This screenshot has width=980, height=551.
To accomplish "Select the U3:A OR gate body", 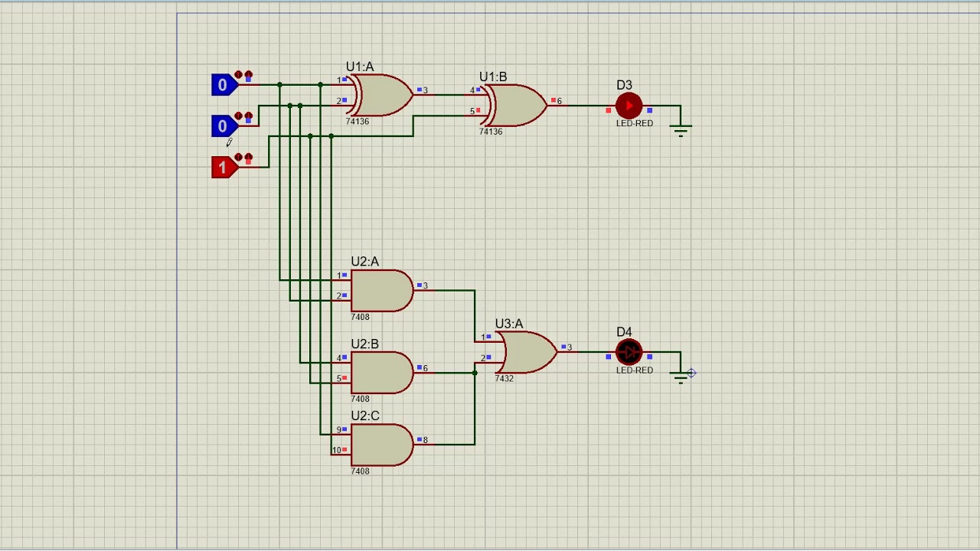I will click(x=527, y=352).
